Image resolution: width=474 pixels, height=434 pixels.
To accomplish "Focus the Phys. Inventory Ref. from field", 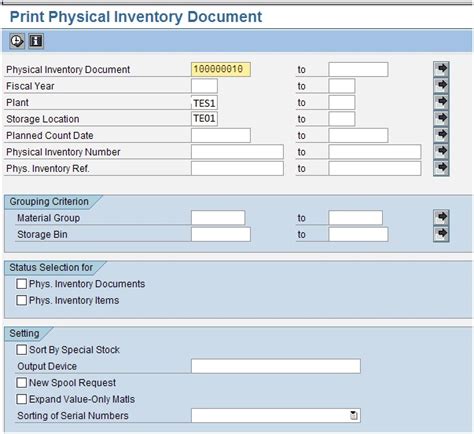I will [237, 168].
